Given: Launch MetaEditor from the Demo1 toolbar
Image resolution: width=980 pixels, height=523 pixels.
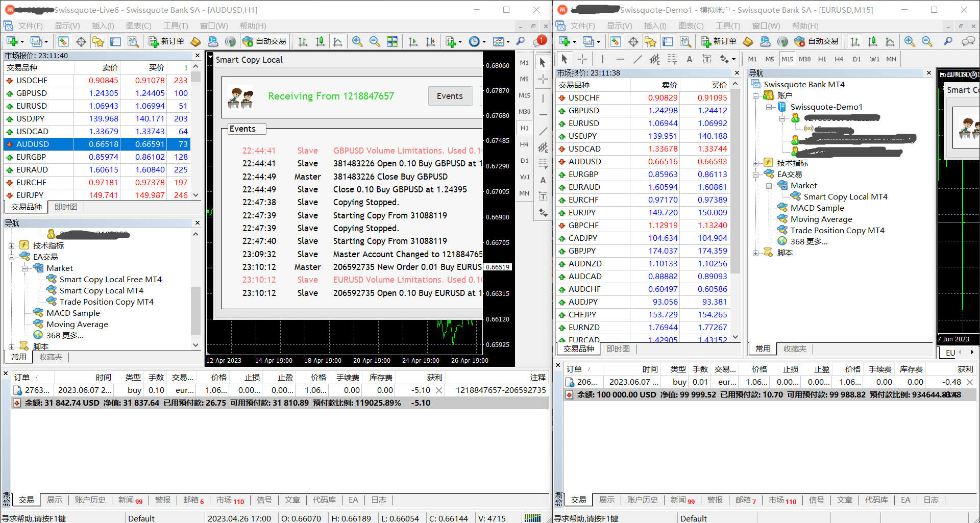Looking at the screenshot, I should [748, 41].
